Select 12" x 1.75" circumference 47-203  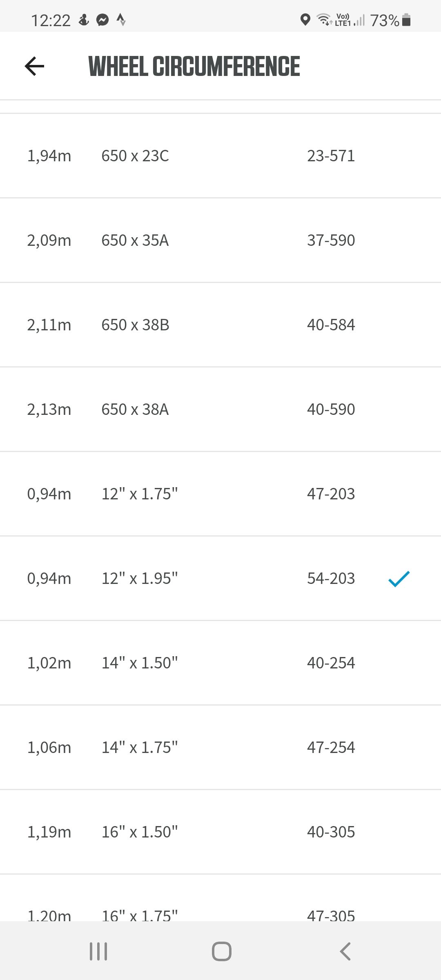pos(220,494)
